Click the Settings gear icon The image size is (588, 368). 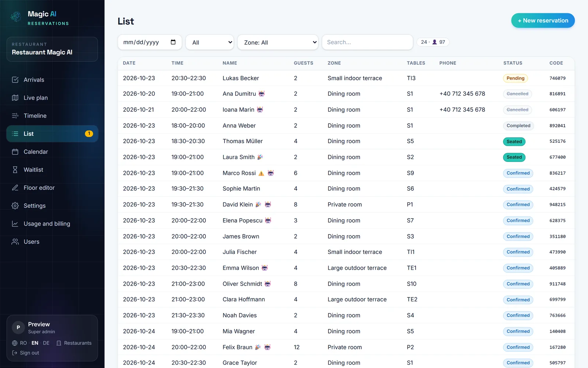(15, 206)
